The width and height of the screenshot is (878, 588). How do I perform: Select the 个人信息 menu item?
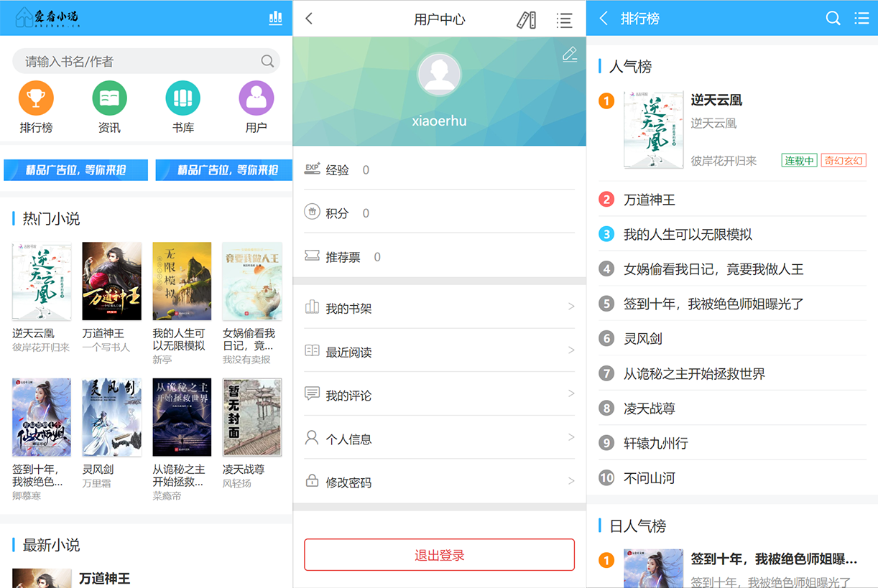click(x=348, y=439)
